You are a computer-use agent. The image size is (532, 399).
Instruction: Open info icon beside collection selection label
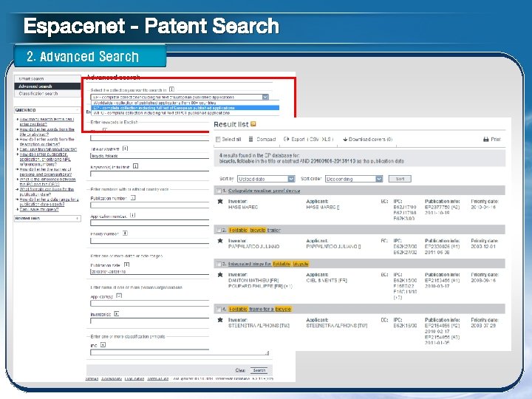point(171,89)
